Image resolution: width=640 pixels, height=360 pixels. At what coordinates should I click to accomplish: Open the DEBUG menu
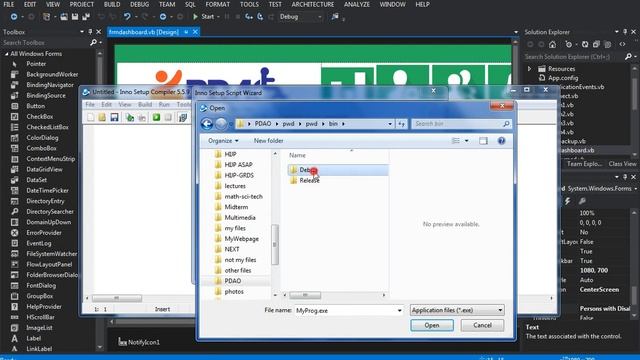coord(140,4)
